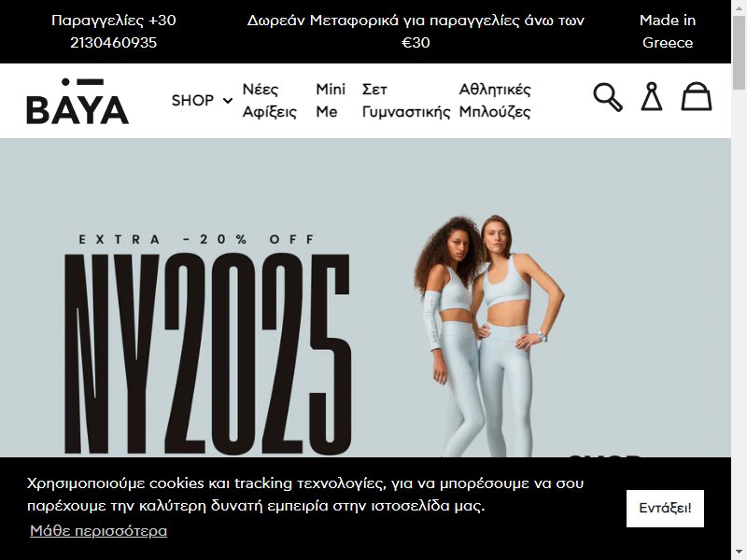Click the vertical scrollbar thumb

(739, 52)
